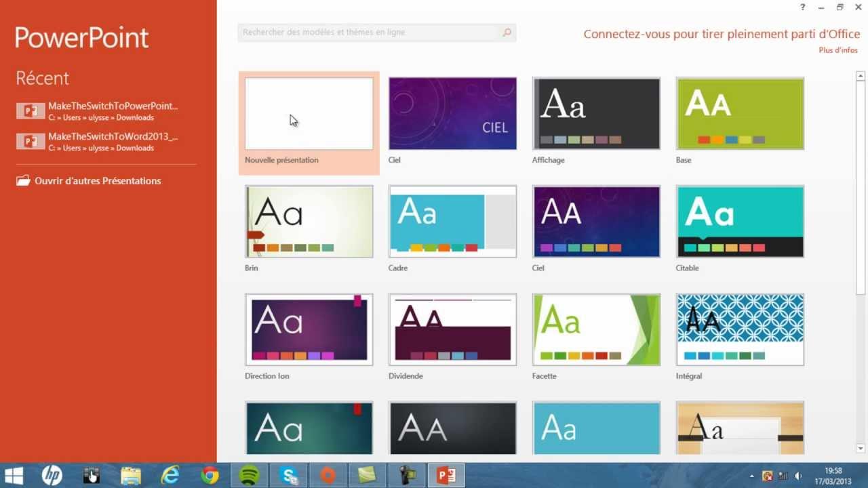This screenshot has width=868, height=488.
Task: Click the volume speaker tray icon
Action: (798, 476)
